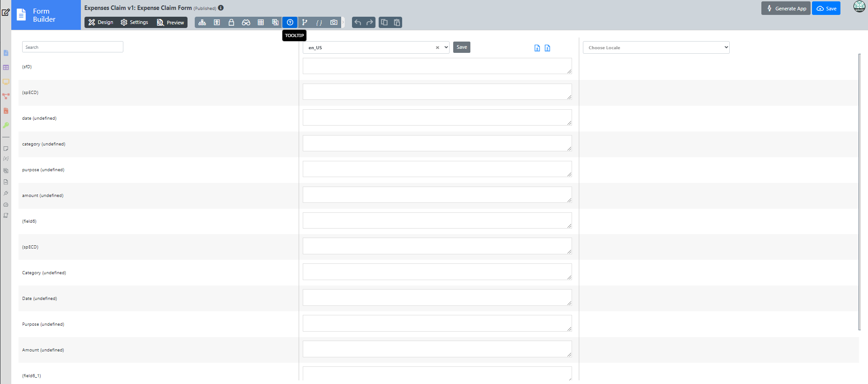The width and height of the screenshot is (868, 384).
Task: Open the red process flow sidebar icon
Action: click(6, 96)
